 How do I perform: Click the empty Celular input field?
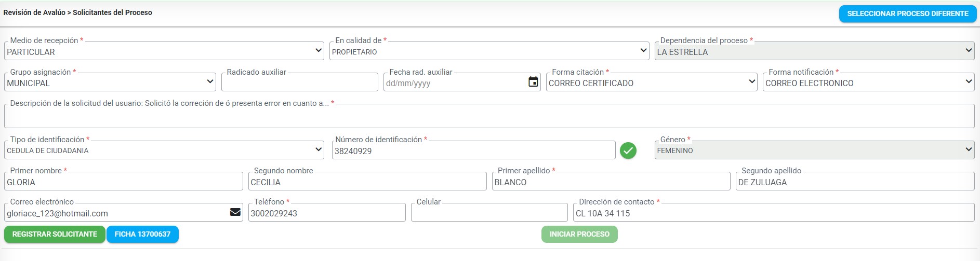(489, 213)
